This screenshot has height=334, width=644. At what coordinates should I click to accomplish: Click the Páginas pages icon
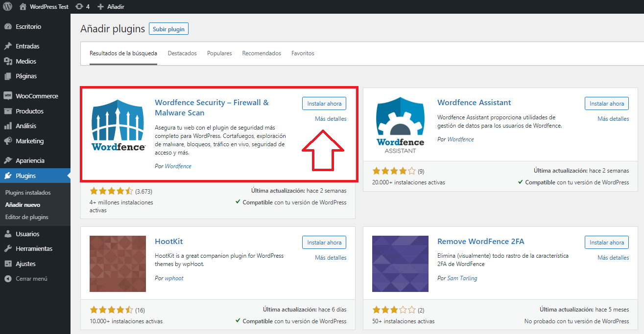click(8, 76)
